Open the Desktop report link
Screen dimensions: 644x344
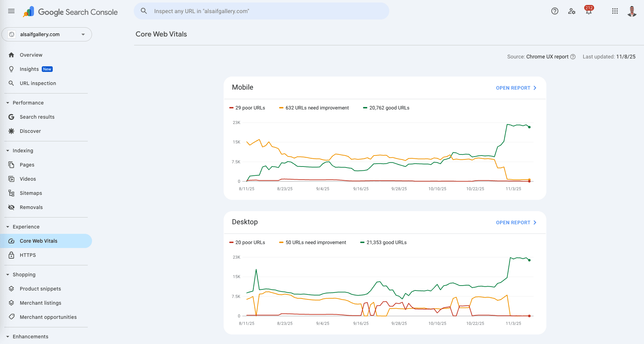pos(516,222)
